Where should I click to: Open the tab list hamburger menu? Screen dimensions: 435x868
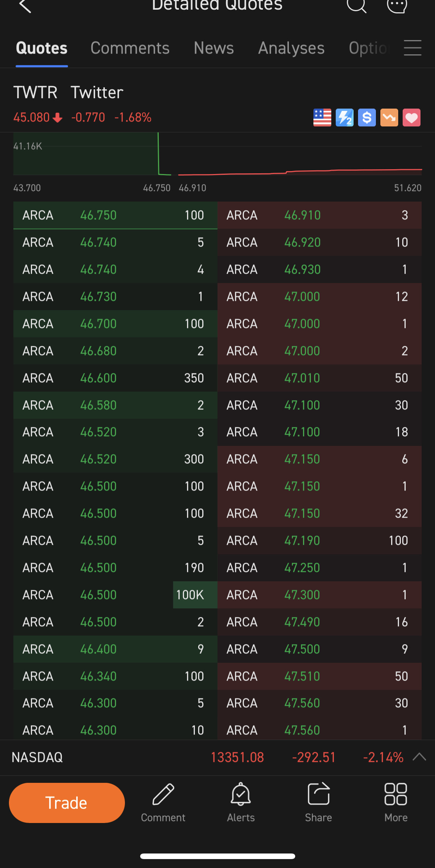413,48
